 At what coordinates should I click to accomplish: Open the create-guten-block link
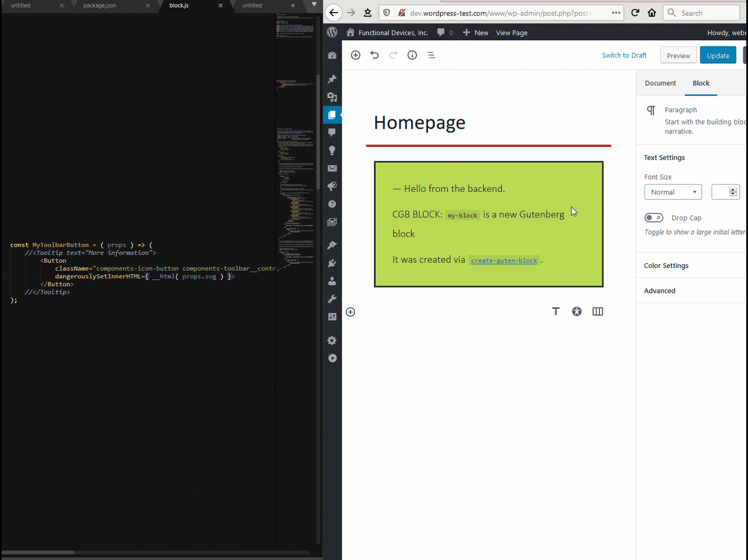coord(504,260)
